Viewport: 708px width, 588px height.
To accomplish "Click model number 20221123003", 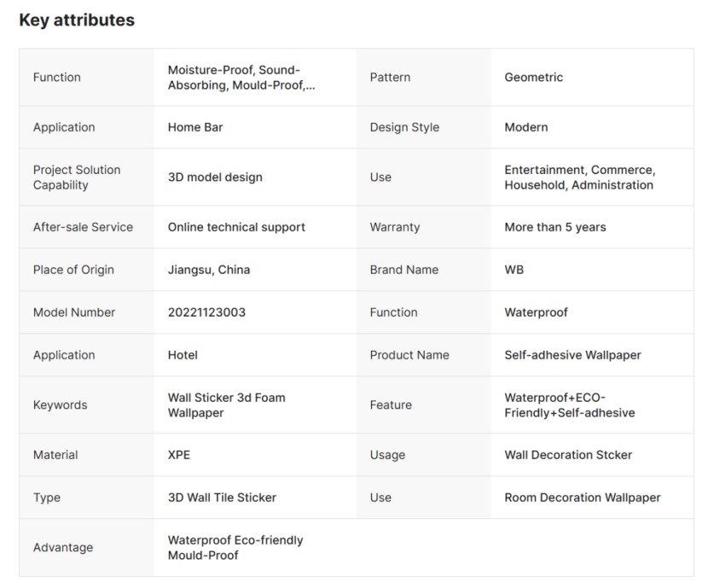I will tap(206, 312).
